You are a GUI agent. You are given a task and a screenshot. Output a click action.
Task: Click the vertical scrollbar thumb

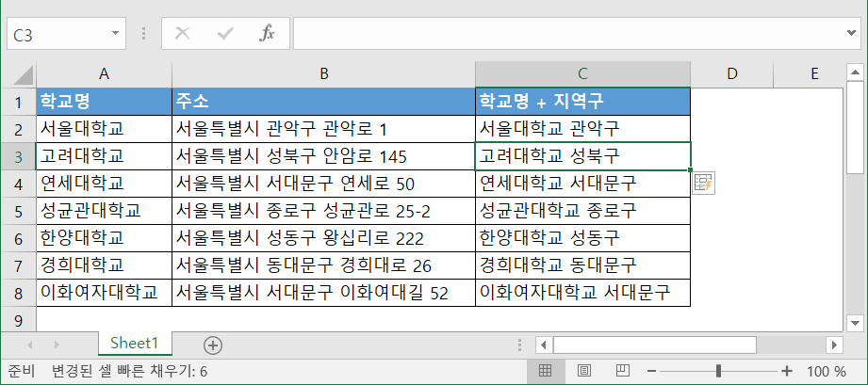tap(855, 127)
